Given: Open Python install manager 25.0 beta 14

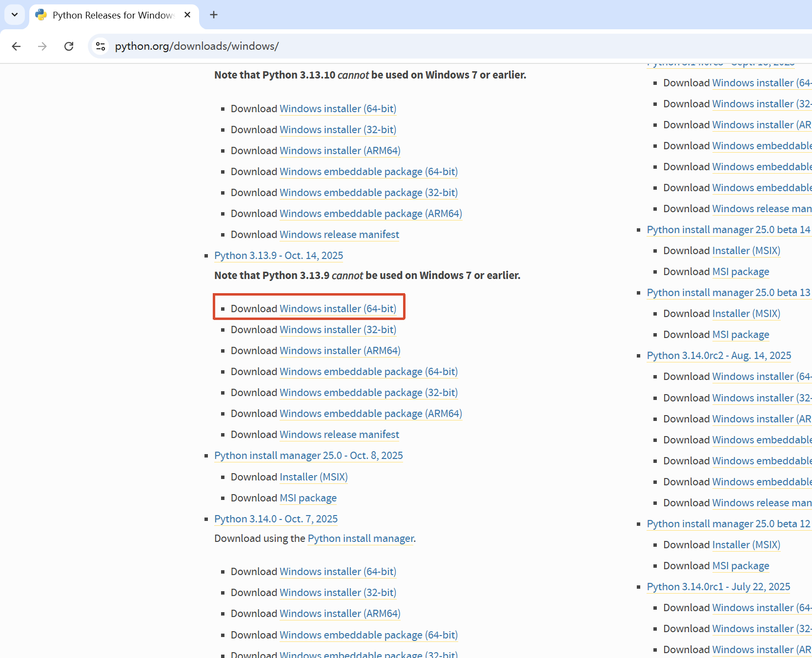Looking at the screenshot, I should pyautogui.click(x=729, y=230).
